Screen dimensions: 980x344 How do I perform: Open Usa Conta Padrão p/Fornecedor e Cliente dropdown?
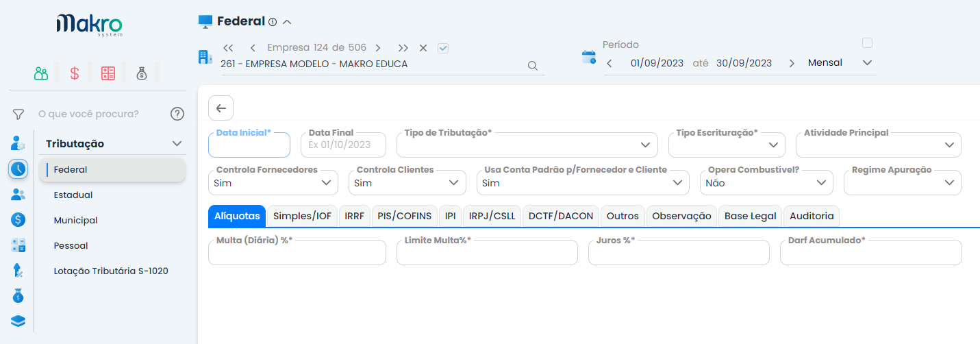click(583, 183)
